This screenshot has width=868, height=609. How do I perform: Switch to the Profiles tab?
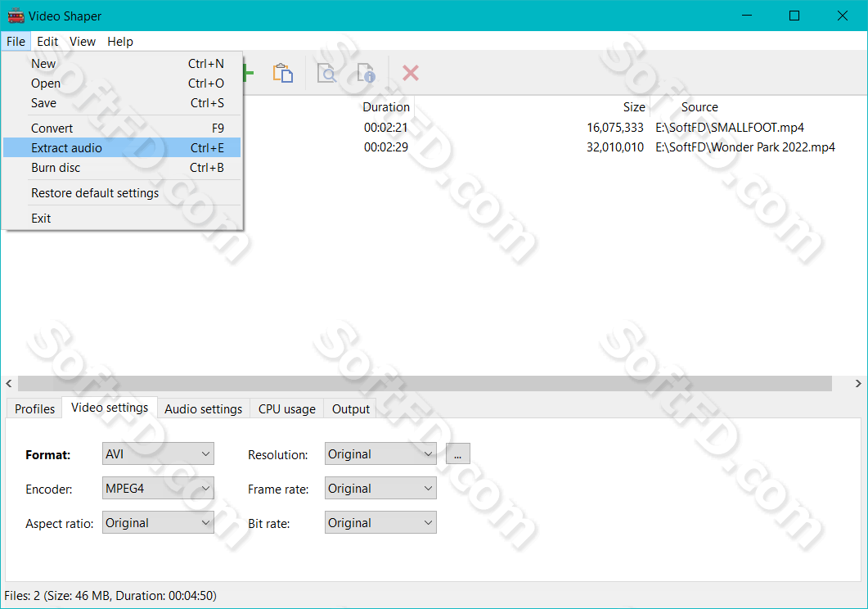35,408
